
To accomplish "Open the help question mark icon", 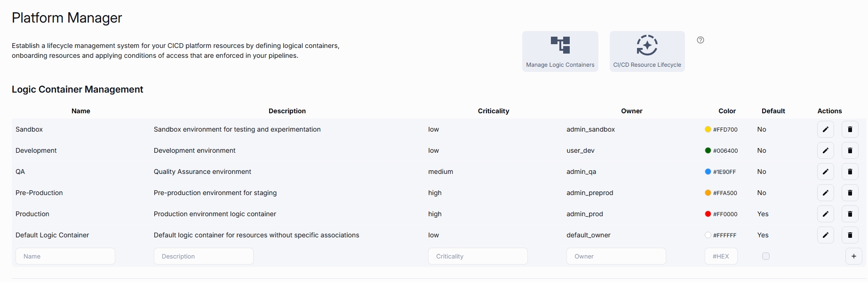I will point(701,40).
